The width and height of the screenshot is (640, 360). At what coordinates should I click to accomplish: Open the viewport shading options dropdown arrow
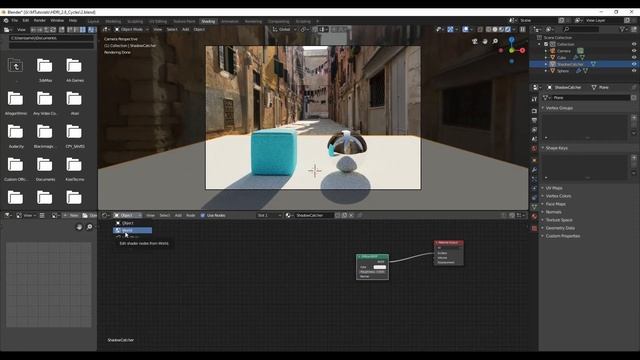pyautogui.click(x=514, y=29)
